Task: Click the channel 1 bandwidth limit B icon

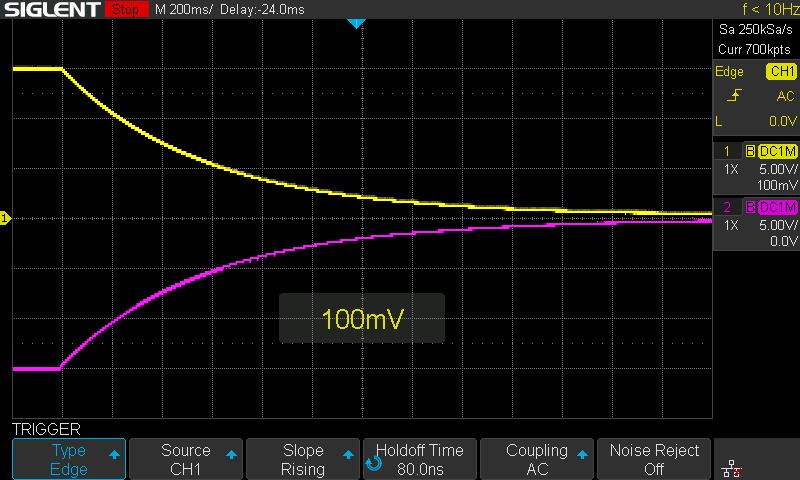Action: pos(750,151)
